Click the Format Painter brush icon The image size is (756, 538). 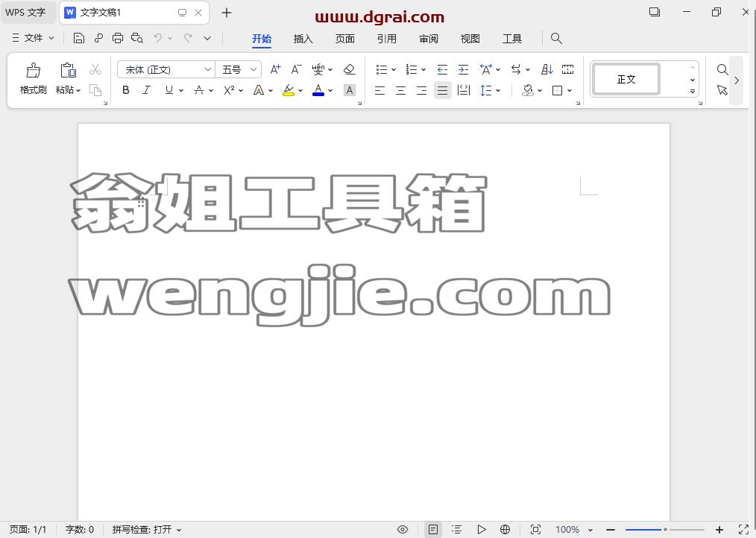pos(33,70)
